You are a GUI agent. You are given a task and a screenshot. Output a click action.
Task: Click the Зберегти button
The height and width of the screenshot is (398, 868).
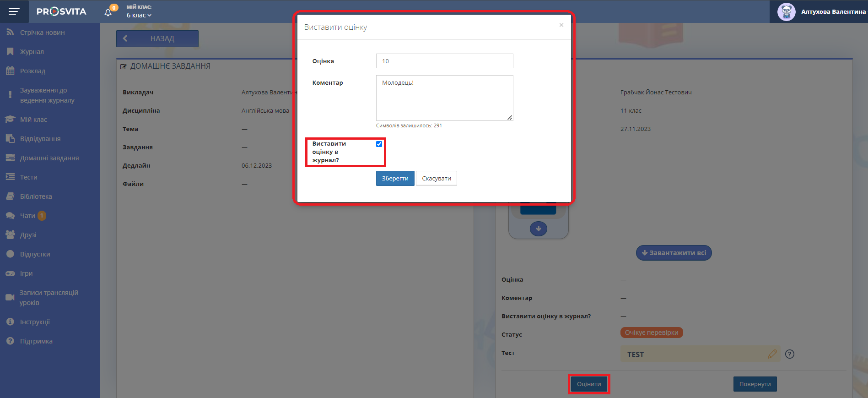(395, 179)
